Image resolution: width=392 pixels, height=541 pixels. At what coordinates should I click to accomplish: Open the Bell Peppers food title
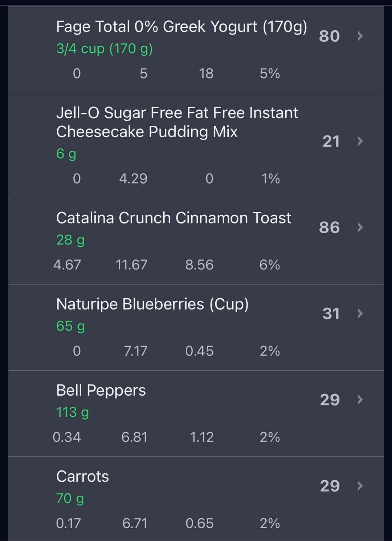pyautogui.click(x=101, y=390)
